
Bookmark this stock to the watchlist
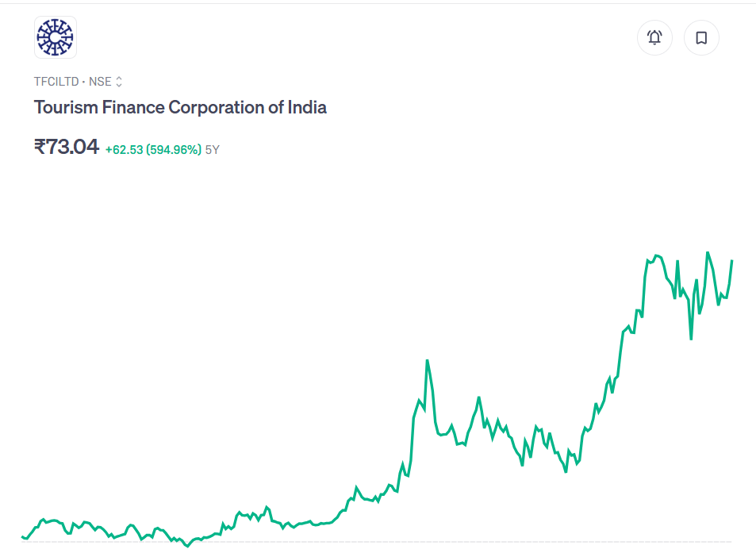701,37
